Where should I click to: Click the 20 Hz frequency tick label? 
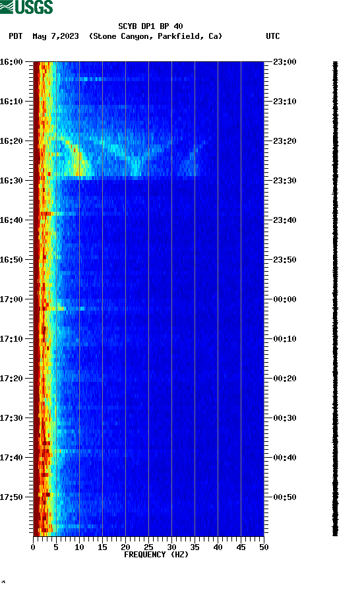click(125, 547)
